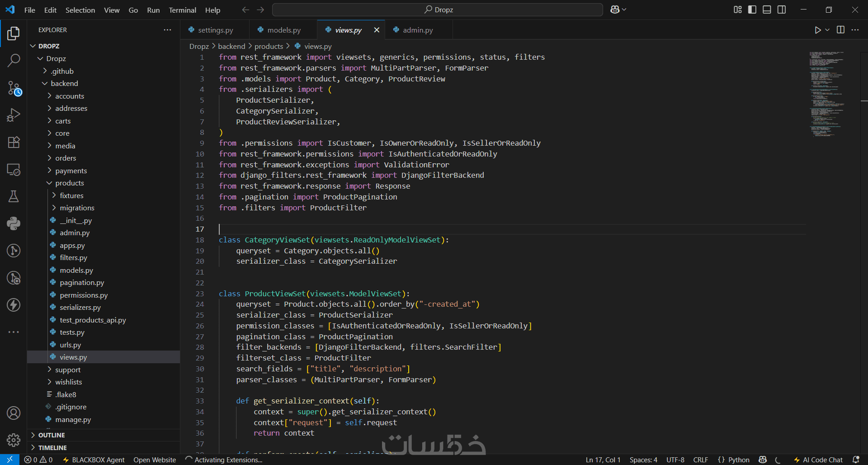Collapse the Dropz folder
Viewport: 868px width, 465px height.
click(x=104, y=59)
